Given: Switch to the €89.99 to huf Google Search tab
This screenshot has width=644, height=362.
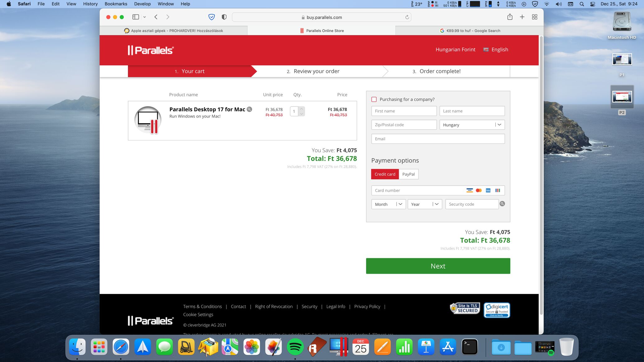Looking at the screenshot, I should pyautogui.click(x=470, y=30).
